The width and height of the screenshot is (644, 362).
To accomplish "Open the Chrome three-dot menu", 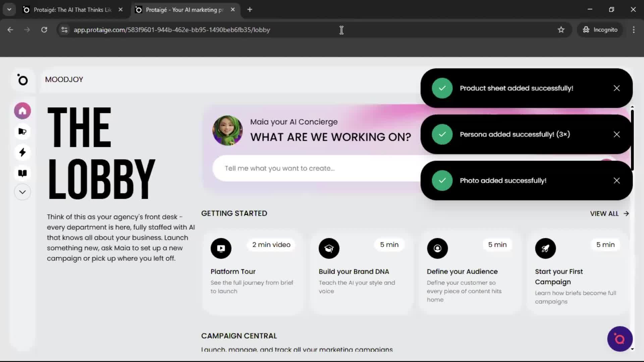I will coord(634,29).
